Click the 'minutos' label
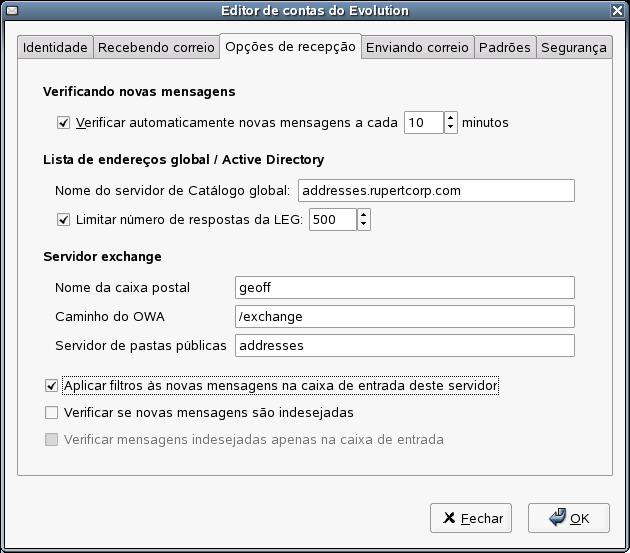Image resolution: width=630 pixels, height=553 pixels. tap(485, 123)
